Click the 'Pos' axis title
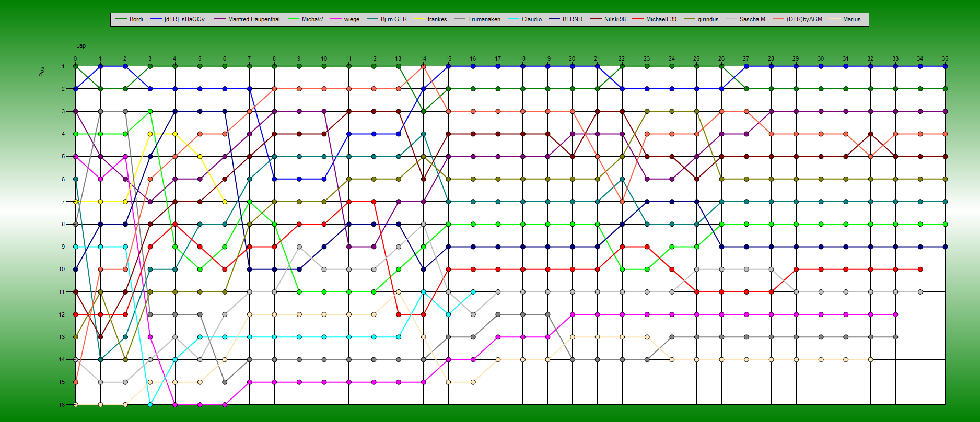Image resolution: width=980 pixels, height=422 pixels. point(42,71)
